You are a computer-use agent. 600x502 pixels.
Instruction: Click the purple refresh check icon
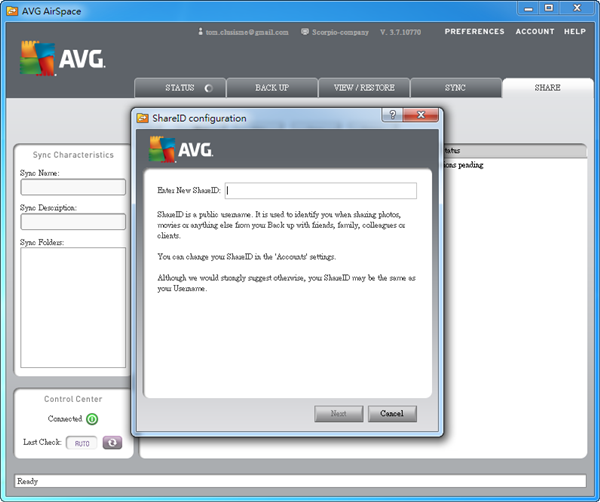point(112,443)
